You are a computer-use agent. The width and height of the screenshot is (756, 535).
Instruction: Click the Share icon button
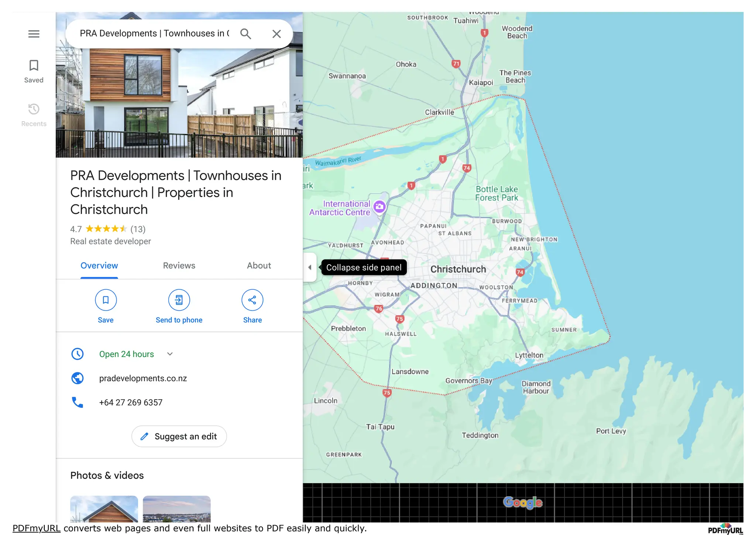tap(252, 300)
